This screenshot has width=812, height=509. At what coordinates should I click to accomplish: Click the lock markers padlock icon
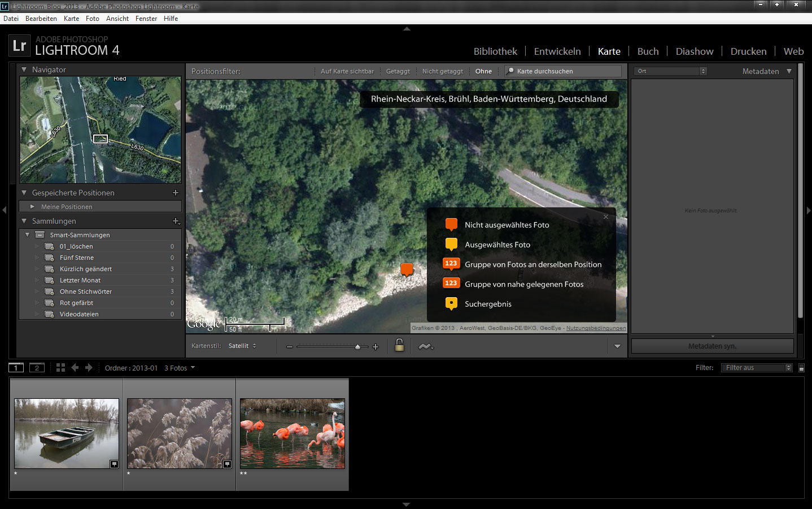[399, 346]
